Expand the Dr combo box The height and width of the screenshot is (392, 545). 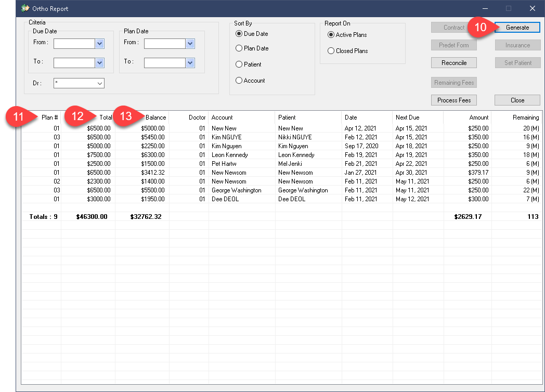[100, 83]
